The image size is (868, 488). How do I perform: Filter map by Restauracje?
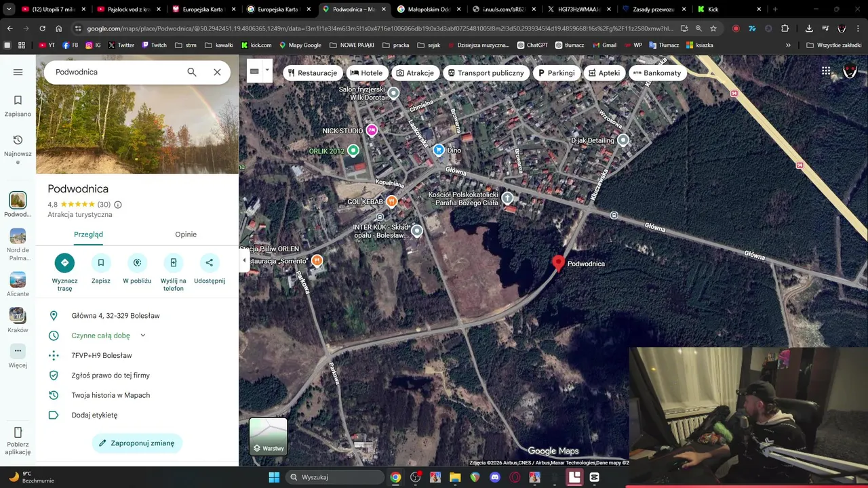[313, 73]
